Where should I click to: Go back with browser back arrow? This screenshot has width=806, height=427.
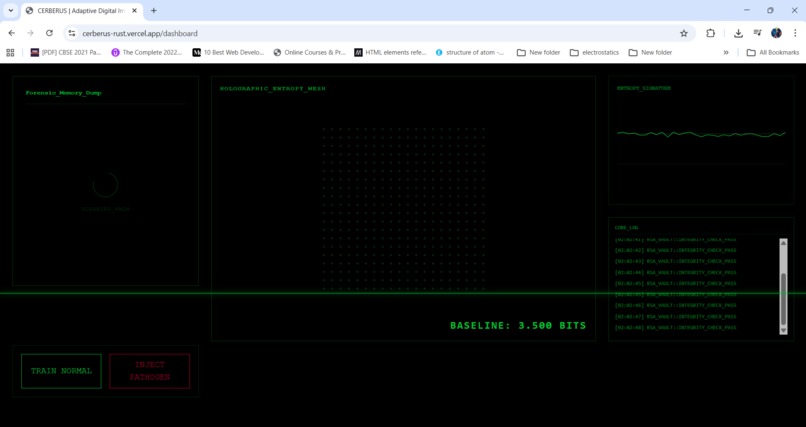coord(12,33)
